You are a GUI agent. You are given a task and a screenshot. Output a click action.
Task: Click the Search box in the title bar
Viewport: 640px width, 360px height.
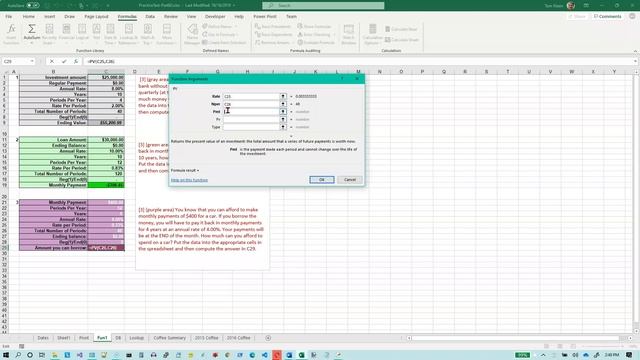point(323,5)
